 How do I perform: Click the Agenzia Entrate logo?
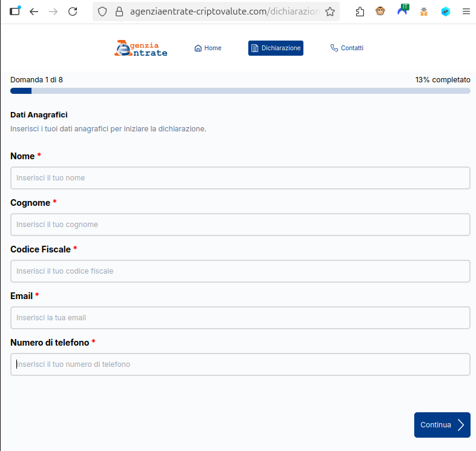(141, 48)
